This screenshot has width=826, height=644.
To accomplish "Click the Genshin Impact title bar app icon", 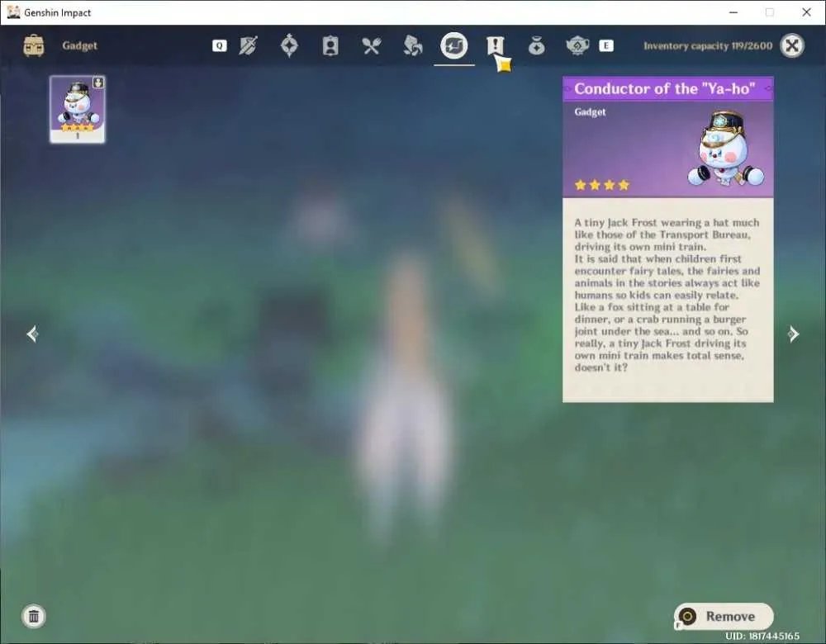I will point(13,12).
